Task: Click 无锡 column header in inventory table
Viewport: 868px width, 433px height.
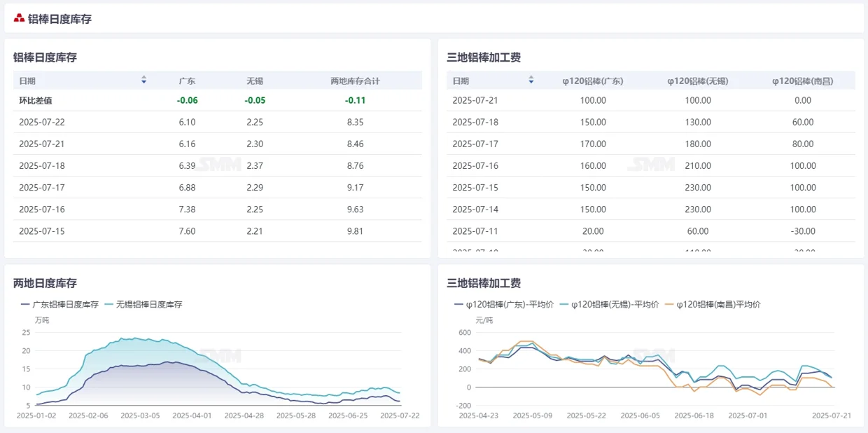Action: click(255, 81)
